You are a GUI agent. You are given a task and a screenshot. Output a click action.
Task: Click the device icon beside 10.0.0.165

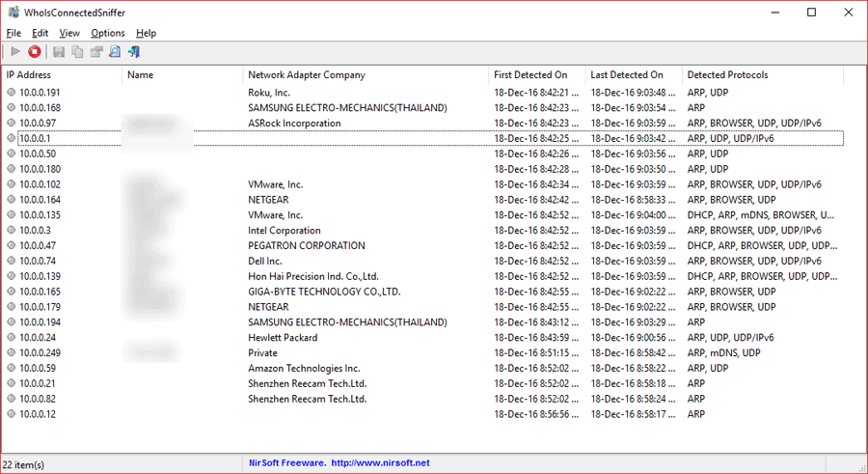(11, 291)
